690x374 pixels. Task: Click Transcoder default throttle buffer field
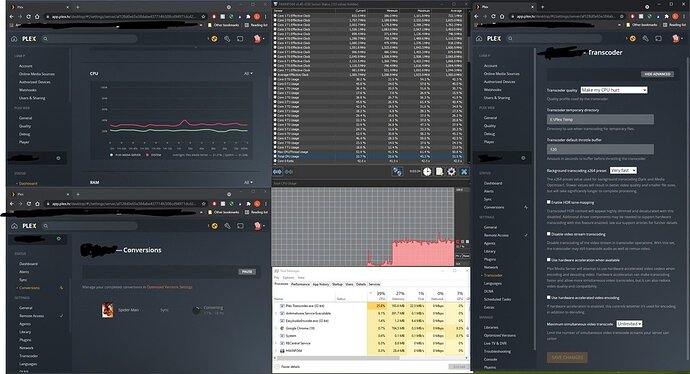point(600,149)
